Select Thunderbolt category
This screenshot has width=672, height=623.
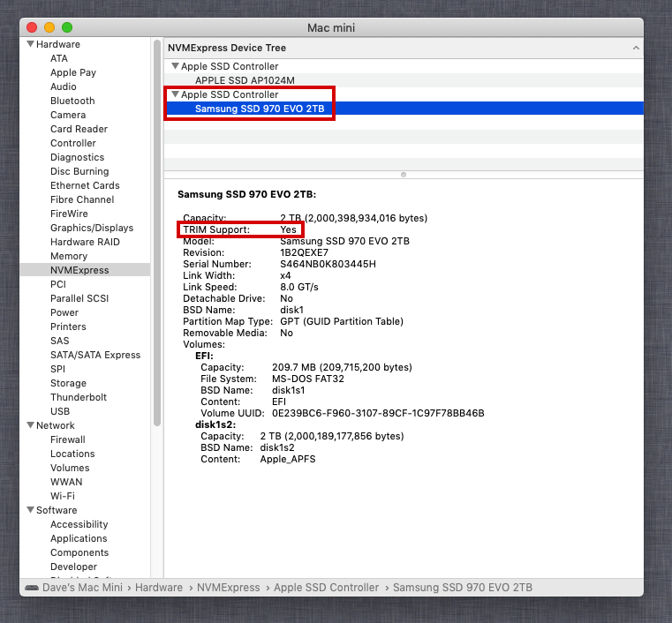[79, 397]
